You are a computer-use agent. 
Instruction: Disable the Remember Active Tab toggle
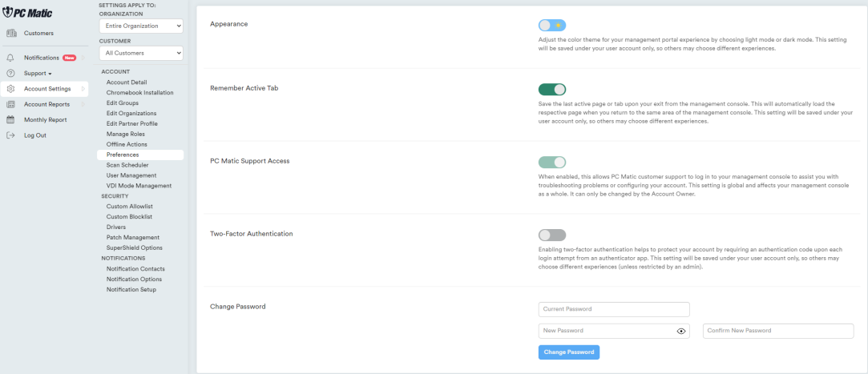pos(552,90)
